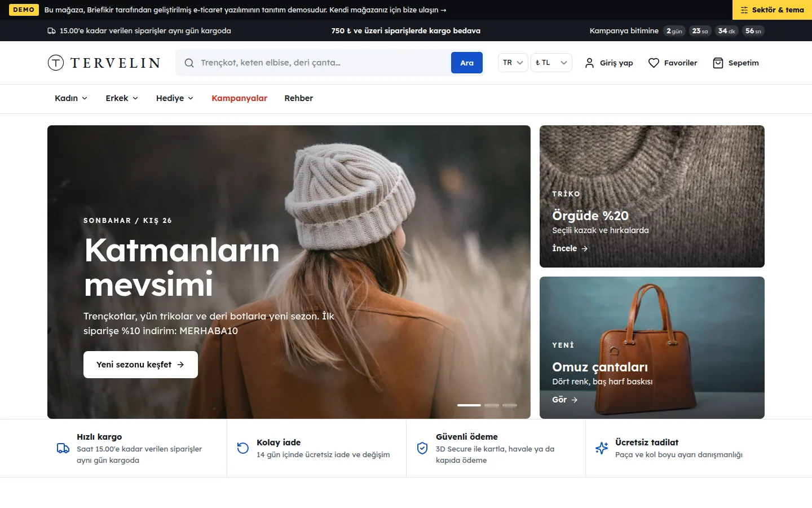Screen dimensions: 812x508
Task: Click the truck icon in the shipping notice bar
Action: 51,31
